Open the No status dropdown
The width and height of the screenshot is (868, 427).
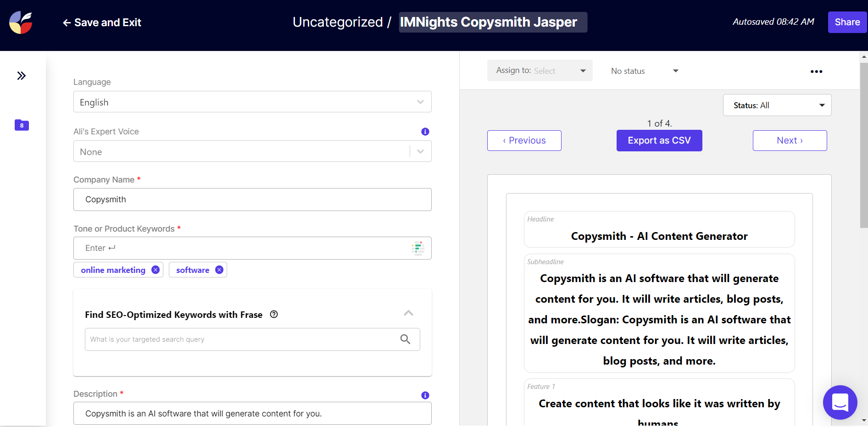(645, 71)
